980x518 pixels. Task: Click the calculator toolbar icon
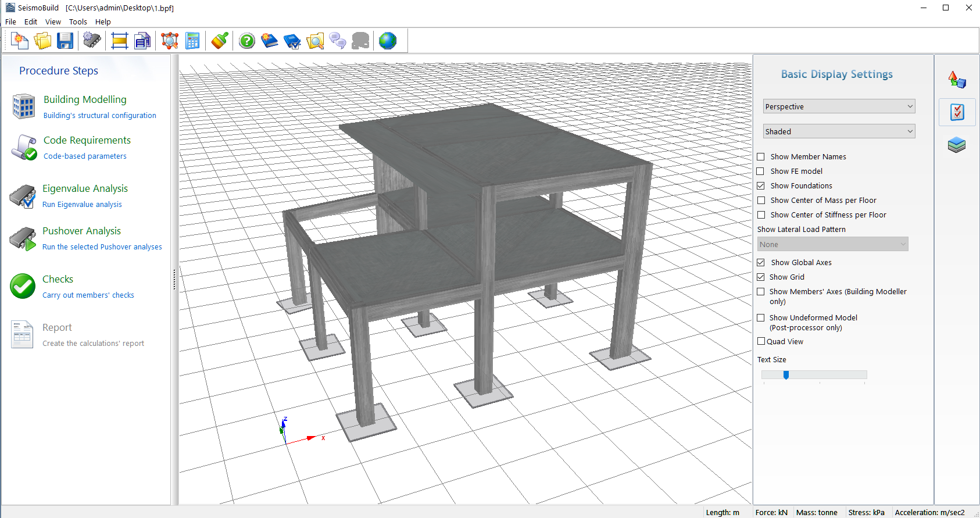tap(192, 41)
